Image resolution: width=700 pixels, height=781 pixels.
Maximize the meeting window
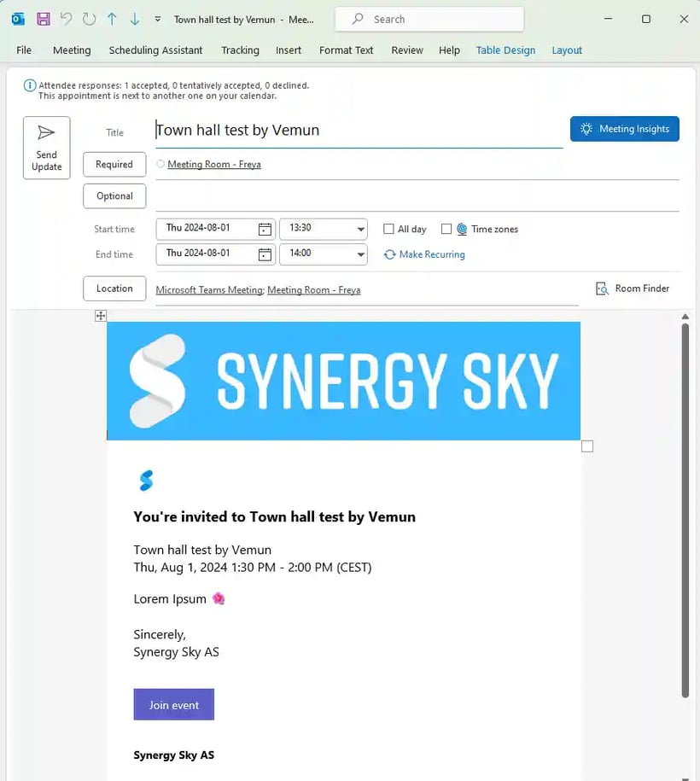click(646, 19)
